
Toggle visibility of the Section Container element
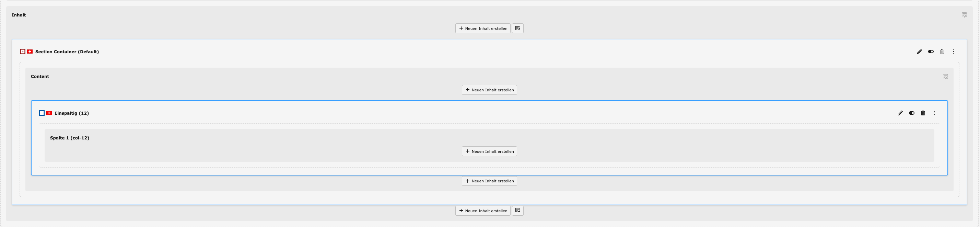click(x=931, y=52)
